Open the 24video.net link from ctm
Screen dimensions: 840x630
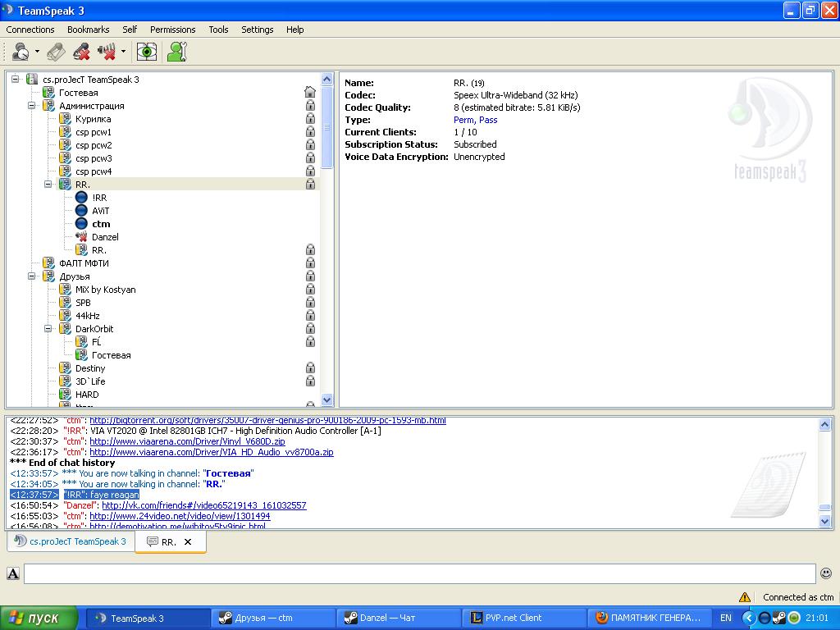[180, 516]
